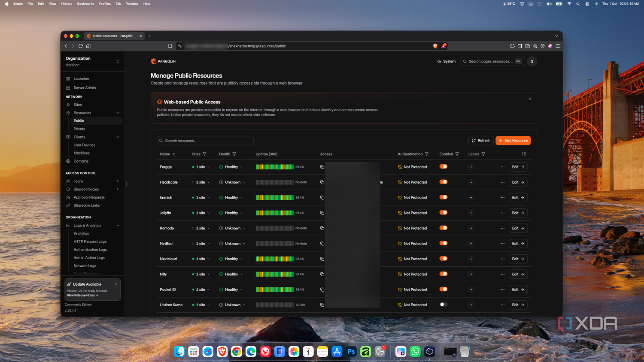Expand the 1 site dropdown for Immich
The height and width of the screenshot is (362, 644).
pos(201,198)
